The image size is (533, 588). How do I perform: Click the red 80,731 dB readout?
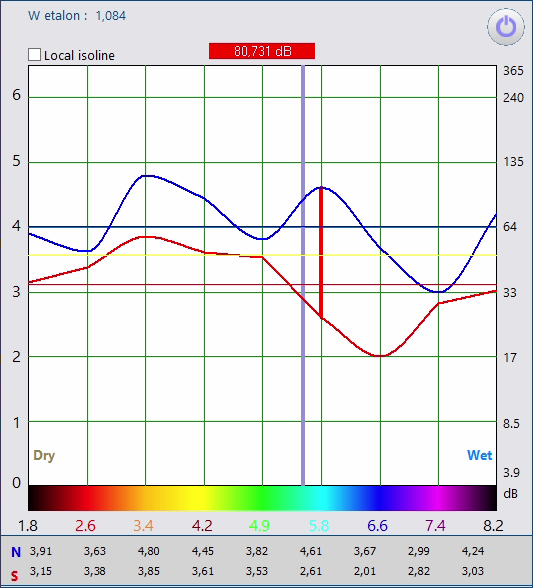coord(262,51)
